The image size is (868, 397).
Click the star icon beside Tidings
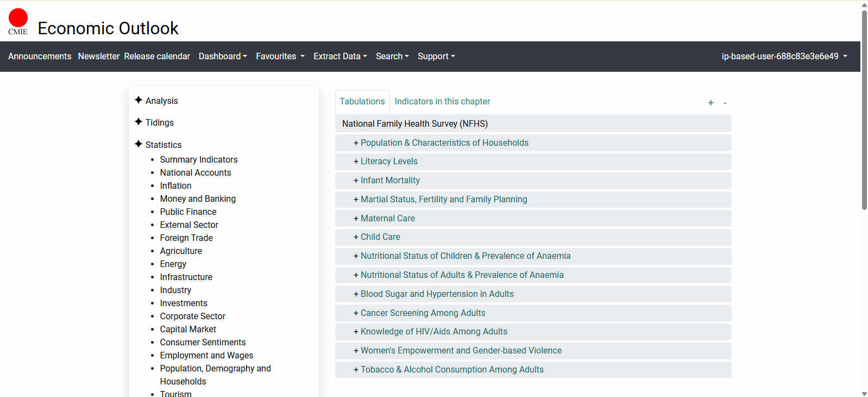[139, 122]
